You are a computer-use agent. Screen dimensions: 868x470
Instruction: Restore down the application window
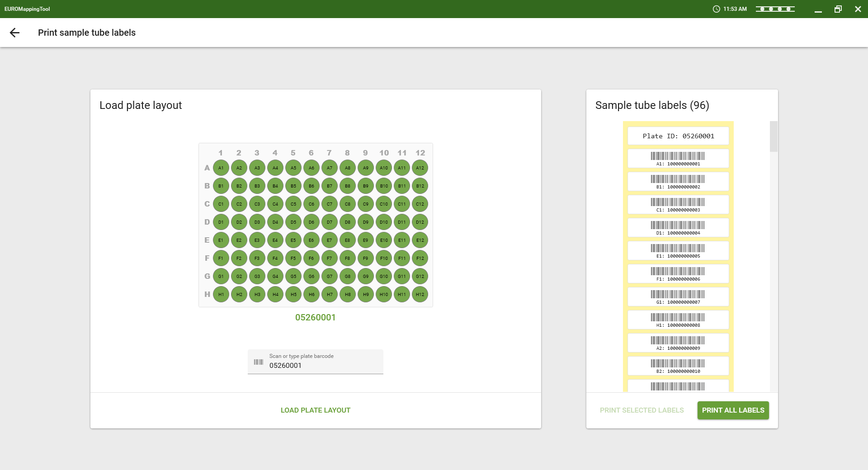[838, 9]
